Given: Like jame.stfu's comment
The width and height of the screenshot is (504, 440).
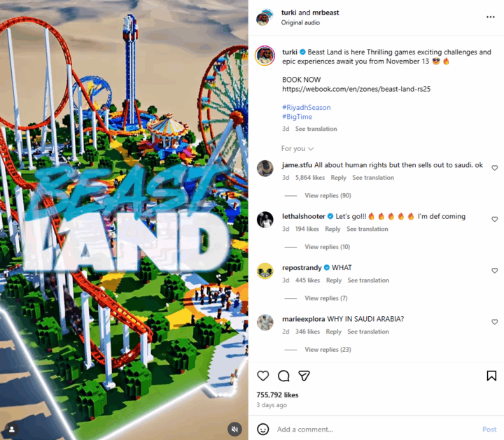Looking at the screenshot, I should click(x=495, y=168).
